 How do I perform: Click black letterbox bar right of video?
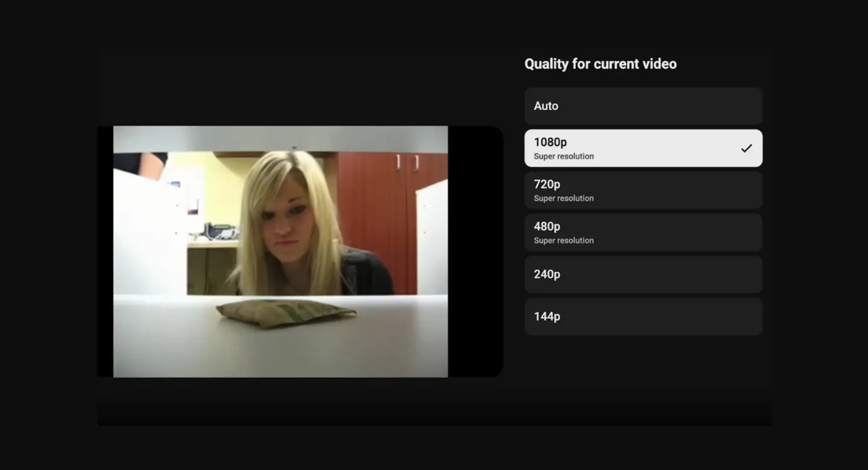point(475,251)
